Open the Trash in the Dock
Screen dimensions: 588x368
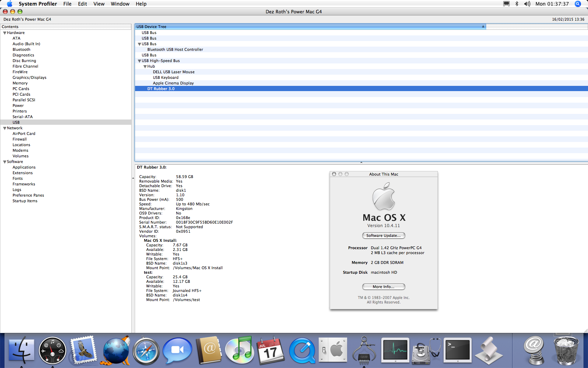pyautogui.click(x=566, y=350)
